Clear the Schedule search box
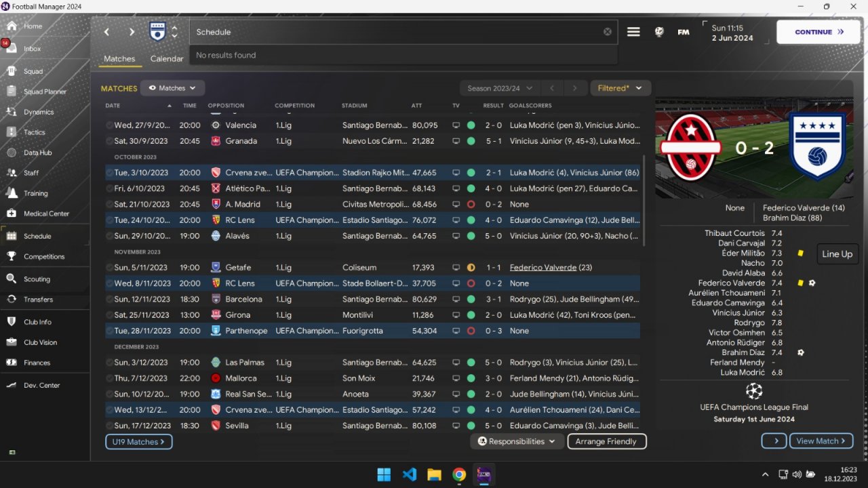868x488 pixels. (608, 32)
